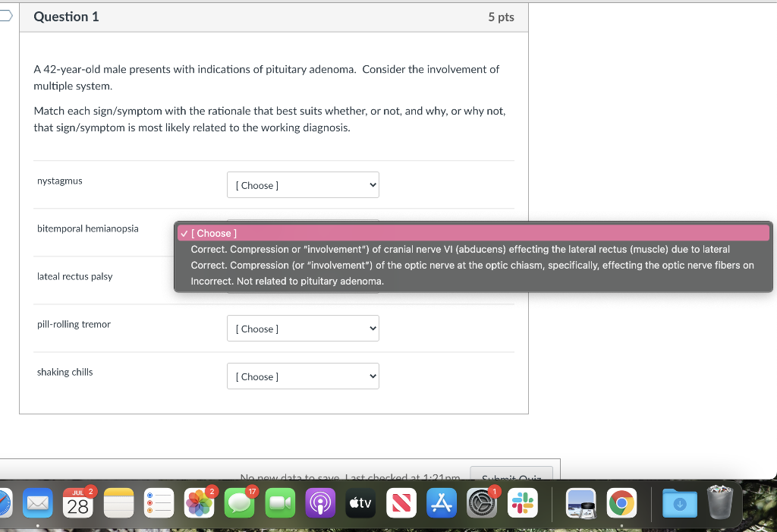The width and height of the screenshot is (777, 532).
Task: Launch FaceTime from the dock
Action: click(x=280, y=502)
